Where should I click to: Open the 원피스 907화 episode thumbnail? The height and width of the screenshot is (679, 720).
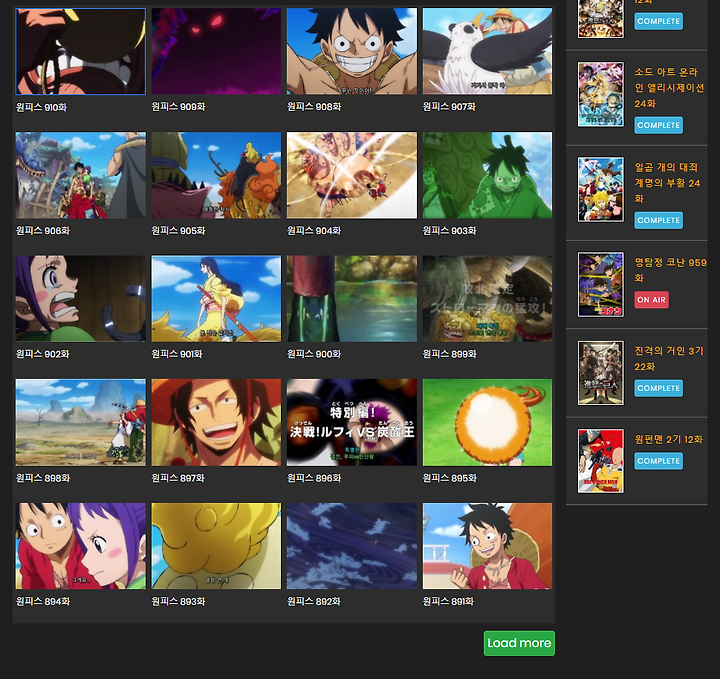pyautogui.click(x=487, y=51)
